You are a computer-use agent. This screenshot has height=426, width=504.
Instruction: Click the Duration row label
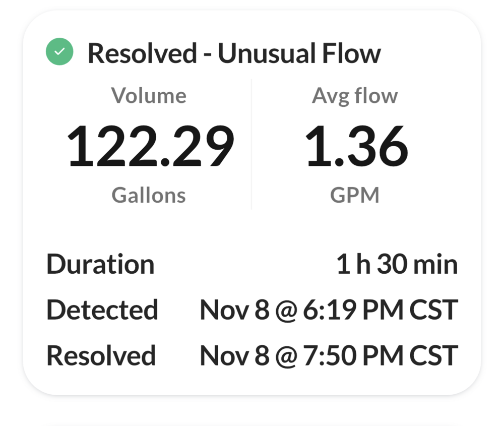pyautogui.click(x=100, y=264)
